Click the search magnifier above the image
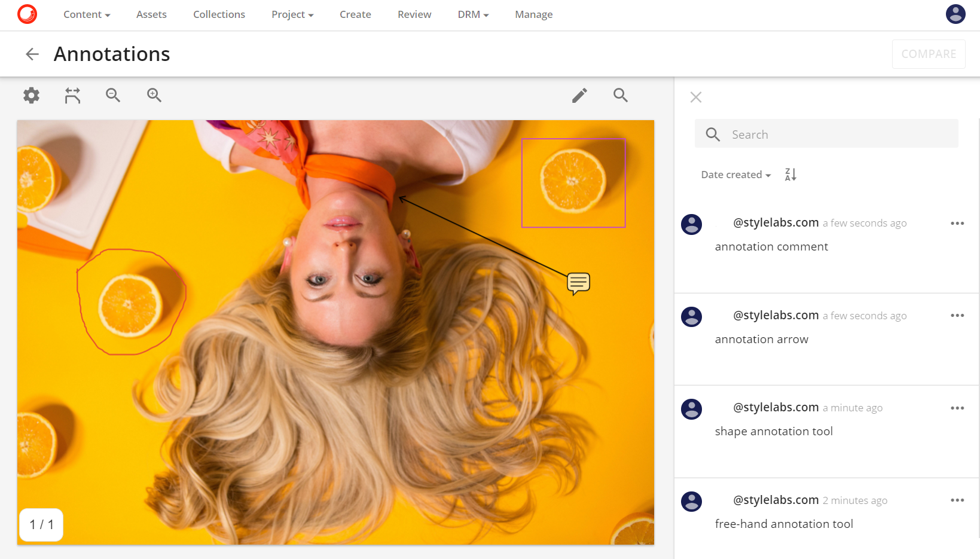980x559 pixels. coord(621,95)
